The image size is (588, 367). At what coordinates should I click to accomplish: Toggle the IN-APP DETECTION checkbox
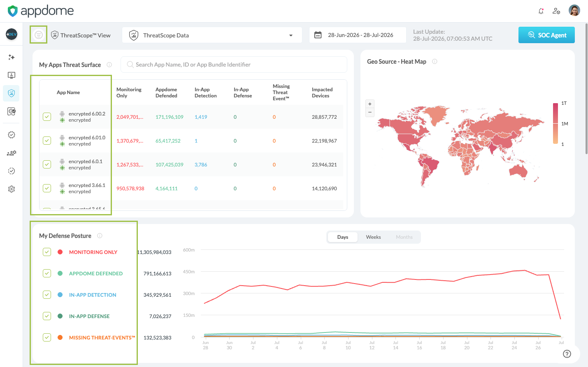[47, 295]
